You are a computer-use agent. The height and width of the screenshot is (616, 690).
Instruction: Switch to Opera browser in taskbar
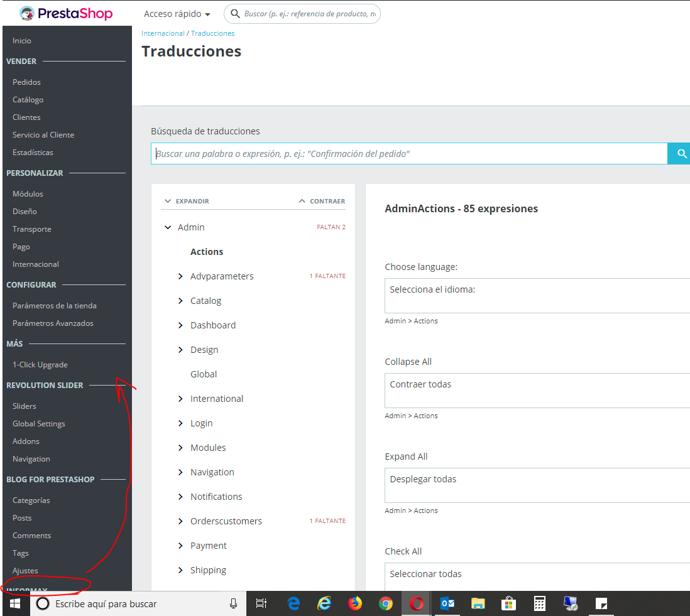point(416,603)
